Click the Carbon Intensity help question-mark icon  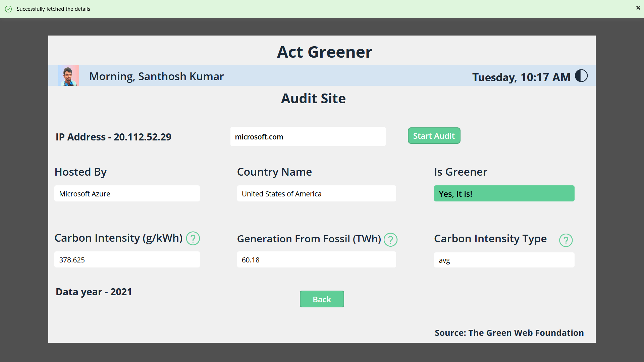click(193, 238)
